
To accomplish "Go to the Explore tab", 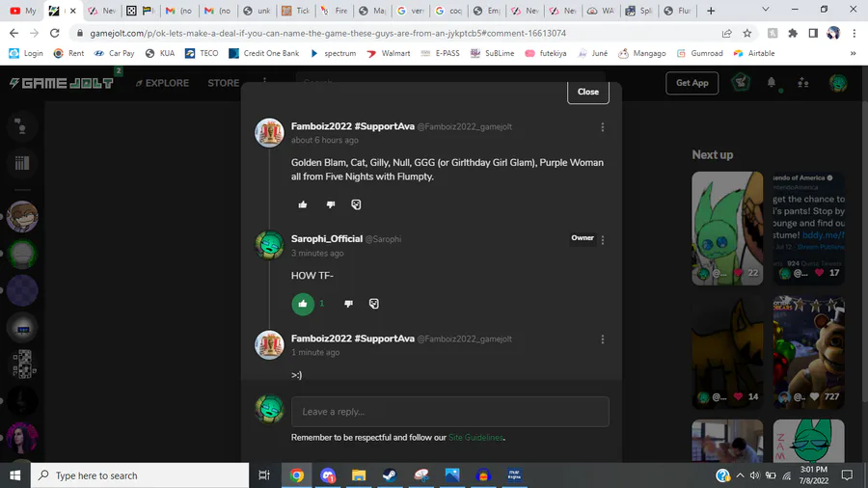I will click(x=162, y=83).
